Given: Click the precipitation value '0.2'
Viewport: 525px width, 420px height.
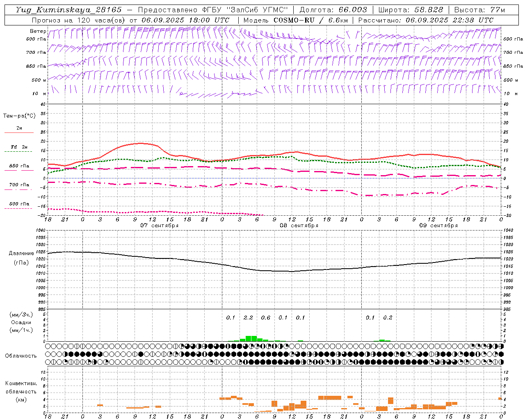Looking at the screenshot, I should pos(388,317).
